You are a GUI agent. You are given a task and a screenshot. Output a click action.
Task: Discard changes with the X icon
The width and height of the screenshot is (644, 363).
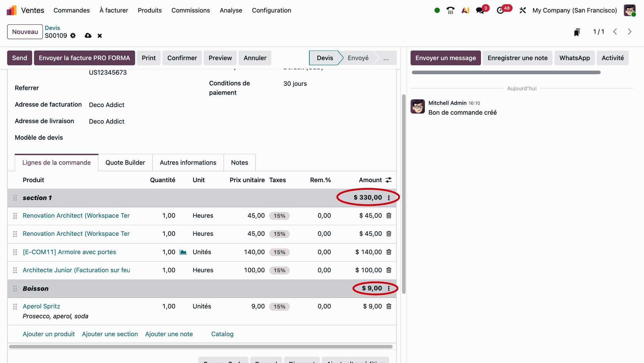pyautogui.click(x=100, y=36)
